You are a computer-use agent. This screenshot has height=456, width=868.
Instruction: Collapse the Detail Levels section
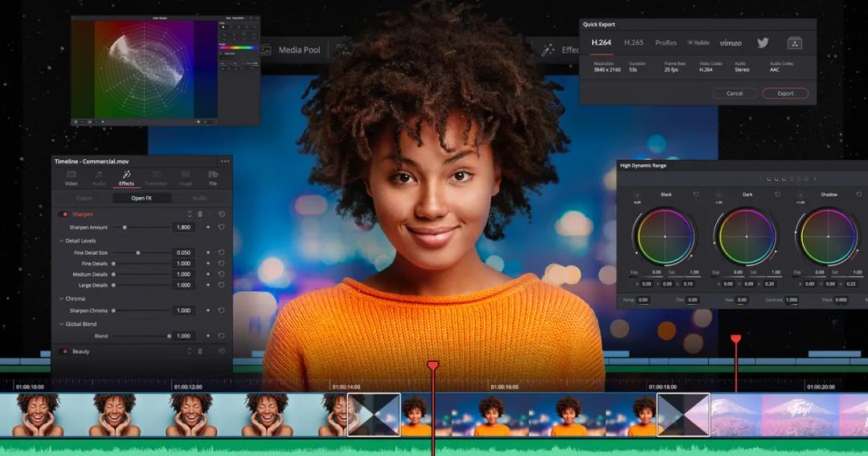(61, 241)
